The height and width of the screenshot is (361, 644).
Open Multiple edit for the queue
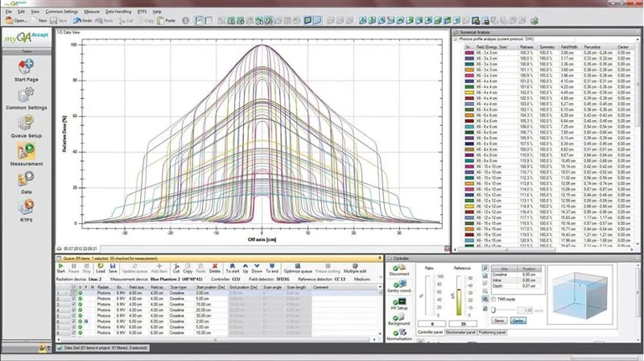pos(355,269)
